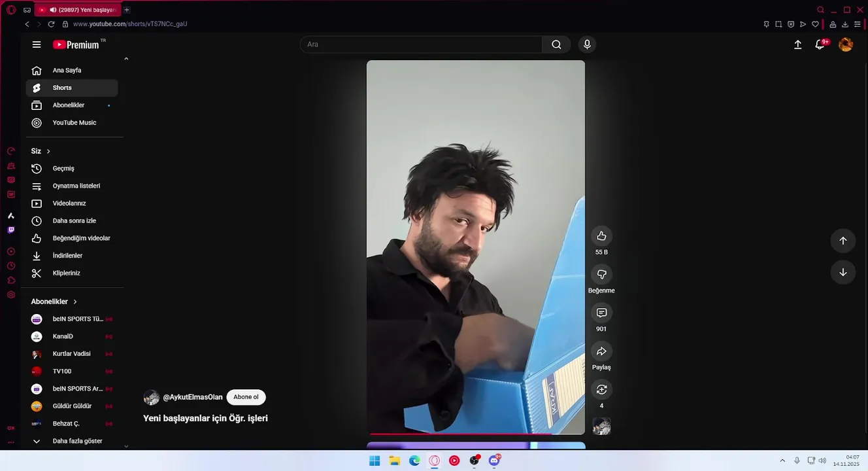
Task: Open Klipleriniz
Action: pos(72,273)
